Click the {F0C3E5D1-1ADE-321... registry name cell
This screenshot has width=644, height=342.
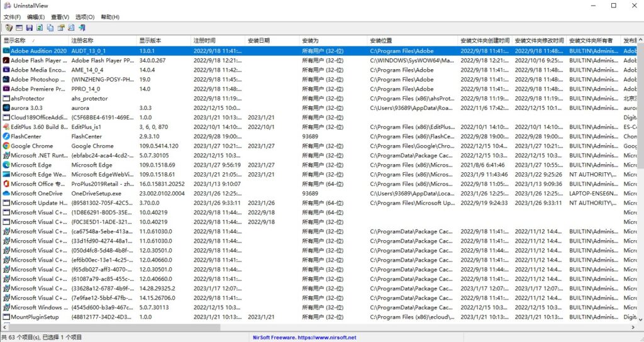pos(103,222)
